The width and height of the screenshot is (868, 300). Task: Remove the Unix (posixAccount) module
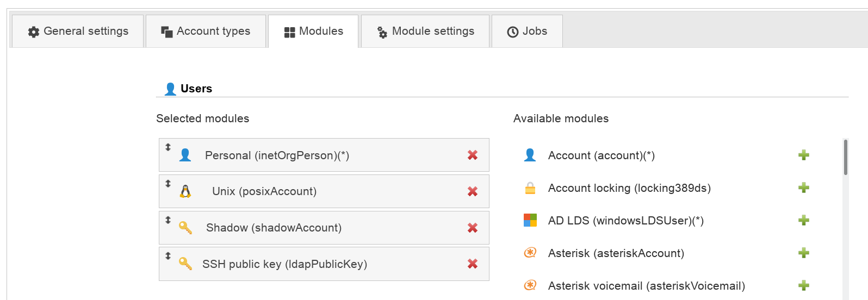point(472,191)
